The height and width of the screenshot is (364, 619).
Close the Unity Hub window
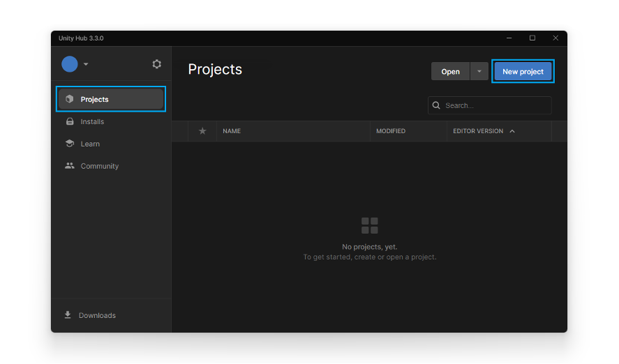(555, 38)
